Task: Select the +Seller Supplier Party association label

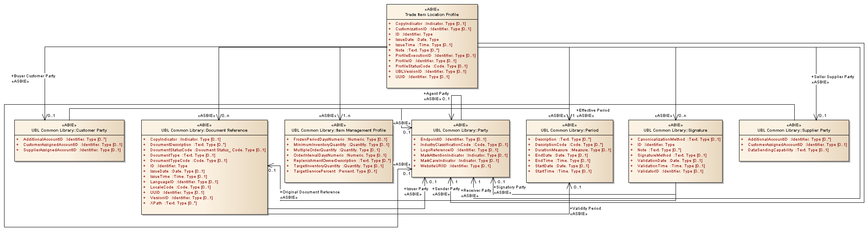Action: (x=833, y=77)
